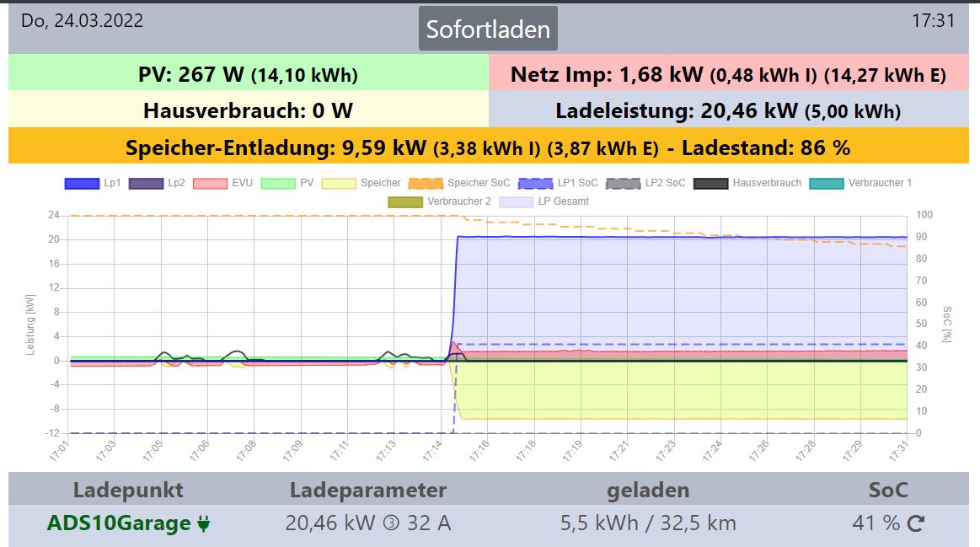Click the PV: 267 W panel
Viewport: 980px width, 547px height.
(248, 72)
